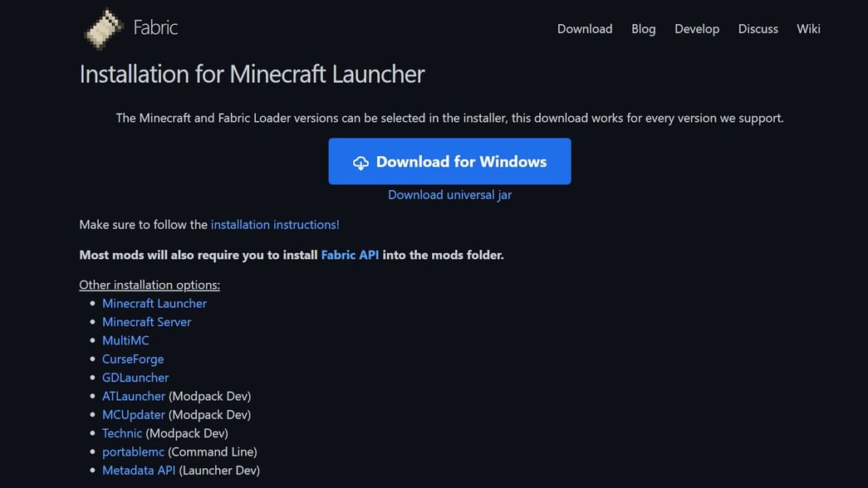Open the Technic modpack dev option
This screenshot has width=868, height=488.
(121, 432)
